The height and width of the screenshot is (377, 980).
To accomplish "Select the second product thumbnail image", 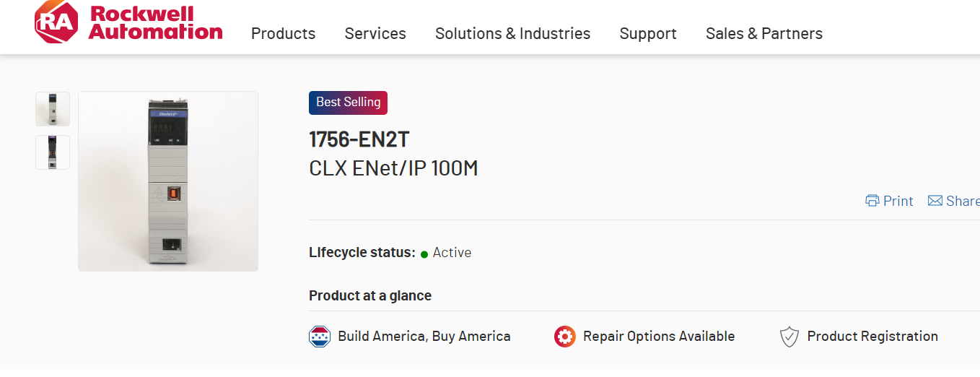I will 53,152.
